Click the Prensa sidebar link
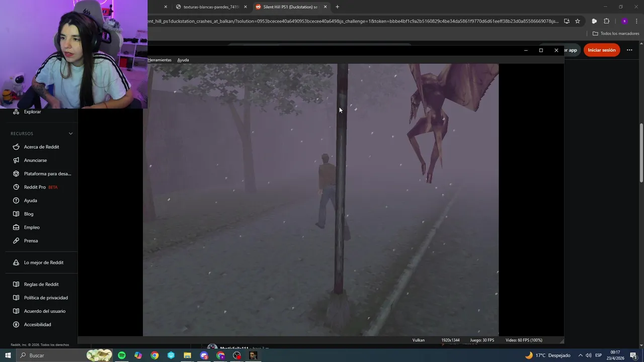 click(x=31, y=241)
